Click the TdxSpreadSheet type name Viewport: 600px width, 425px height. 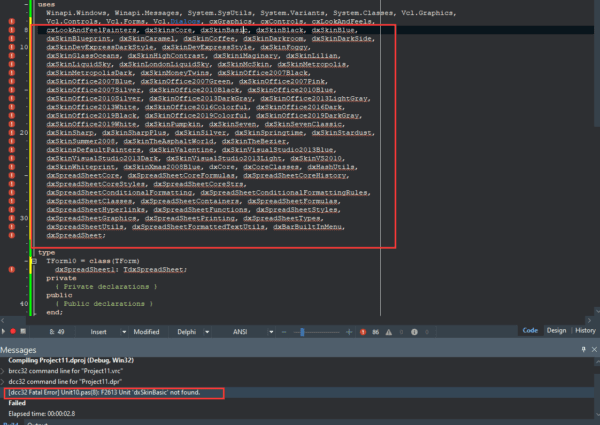[x=153, y=270]
